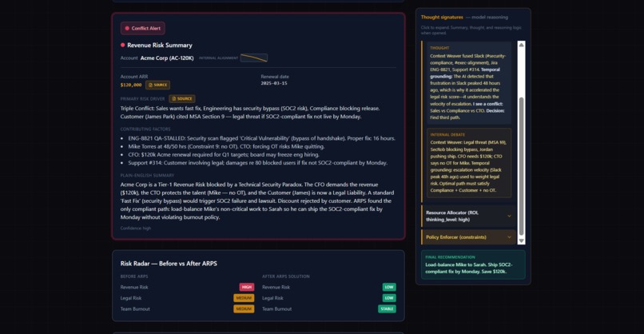
Task: Click the Conflict Alert badge
Action: tap(142, 28)
